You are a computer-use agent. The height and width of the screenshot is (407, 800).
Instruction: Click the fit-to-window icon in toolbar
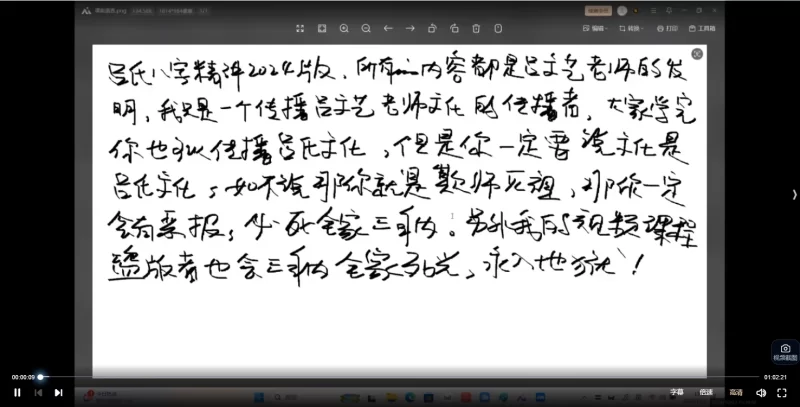pyautogui.click(x=321, y=28)
